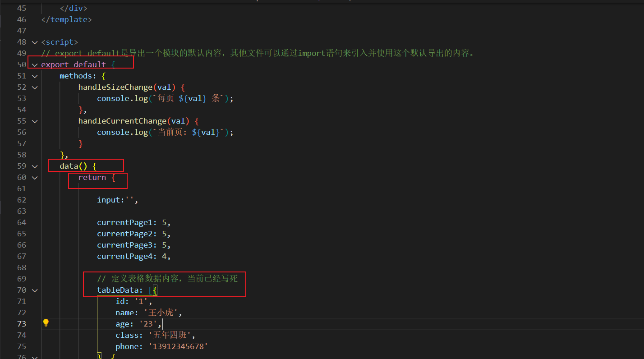Fold the handleSizeChange function on line 52
The width and height of the screenshot is (644, 359).
(35, 87)
